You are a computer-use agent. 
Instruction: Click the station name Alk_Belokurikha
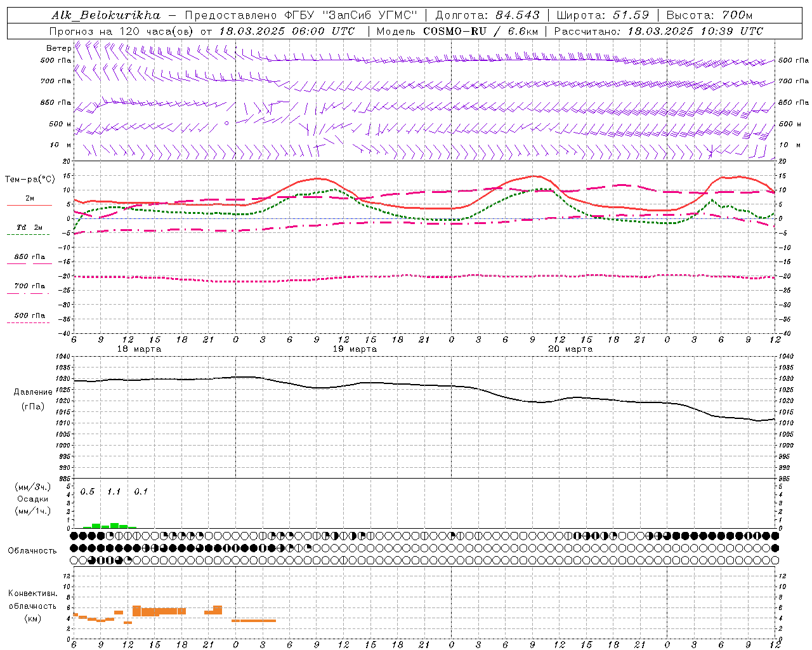point(106,15)
